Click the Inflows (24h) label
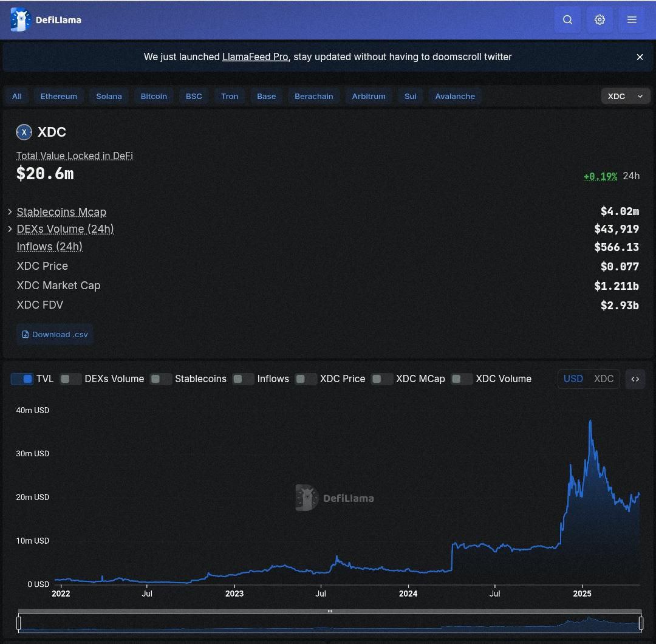The image size is (656, 644). (49, 247)
